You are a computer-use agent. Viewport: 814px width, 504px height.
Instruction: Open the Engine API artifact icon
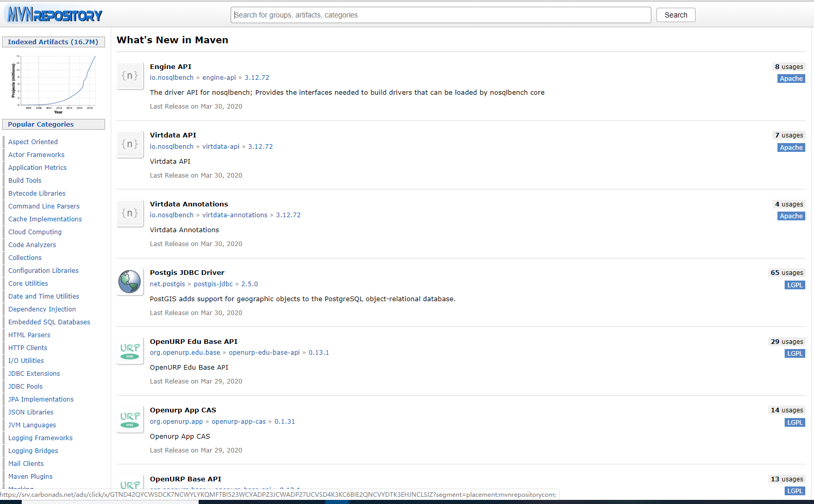[x=130, y=76]
